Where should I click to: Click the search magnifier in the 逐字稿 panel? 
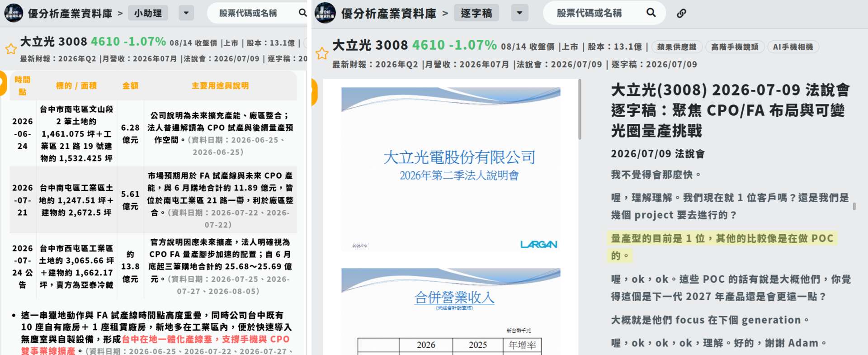(651, 13)
